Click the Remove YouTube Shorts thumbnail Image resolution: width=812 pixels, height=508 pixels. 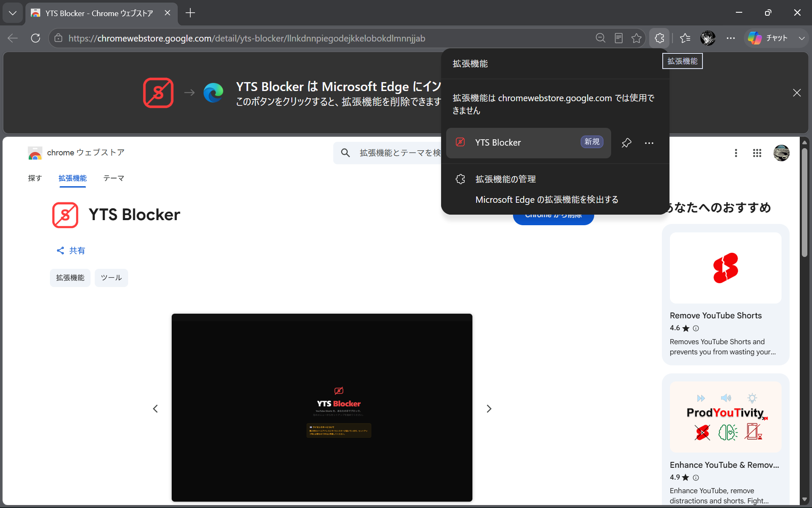tap(726, 268)
